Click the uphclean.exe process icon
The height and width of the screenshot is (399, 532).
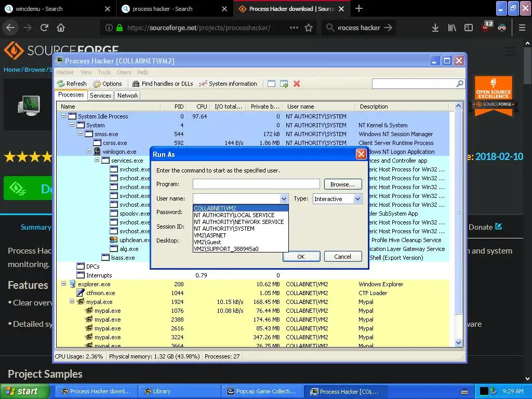tap(114, 240)
